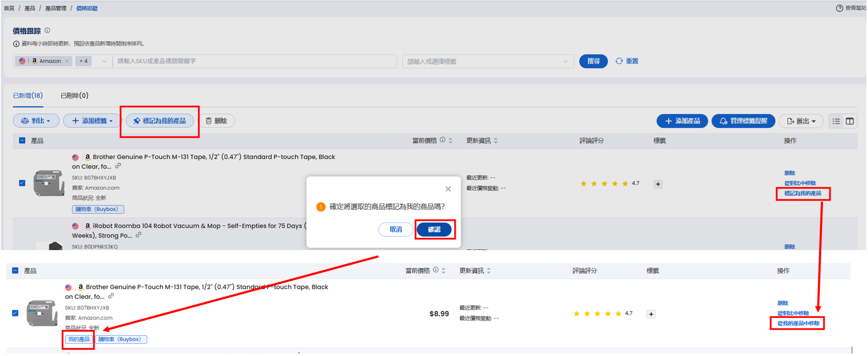The width and height of the screenshot is (868, 356).
Task: Add tag via plus icon in lower Brother row
Action: 651,314
